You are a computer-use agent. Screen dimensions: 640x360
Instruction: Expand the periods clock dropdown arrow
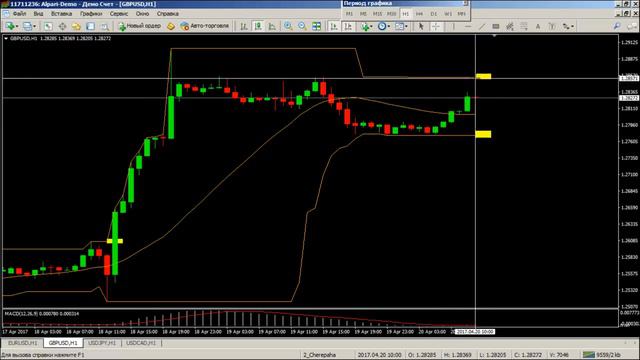click(389, 26)
